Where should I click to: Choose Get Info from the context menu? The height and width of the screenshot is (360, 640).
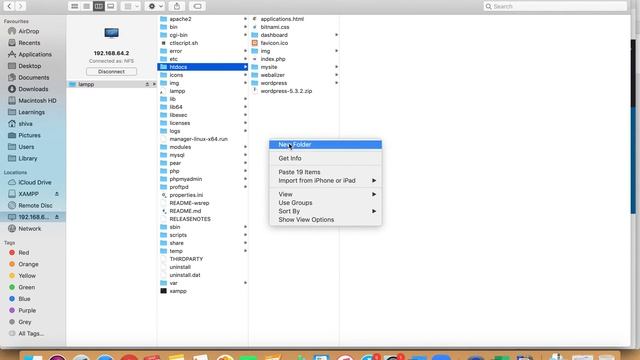pyautogui.click(x=325, y=158)
